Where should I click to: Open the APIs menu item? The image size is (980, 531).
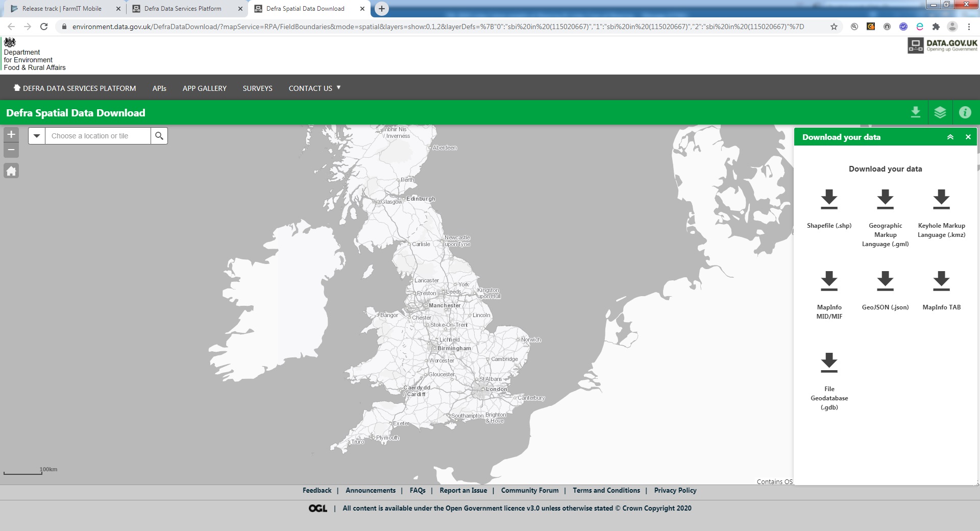pyautogui.click(x=159, y=88)
